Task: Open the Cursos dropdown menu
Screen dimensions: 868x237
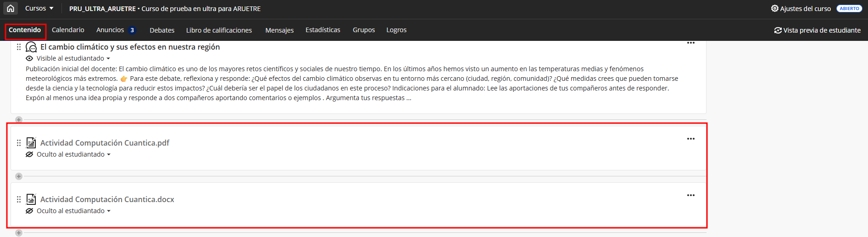Action: [x=39, y=8]
